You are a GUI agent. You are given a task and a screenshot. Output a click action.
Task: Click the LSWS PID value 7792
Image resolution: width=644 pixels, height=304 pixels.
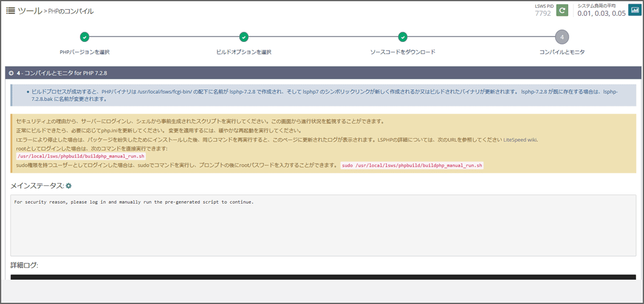coord(543,13)
